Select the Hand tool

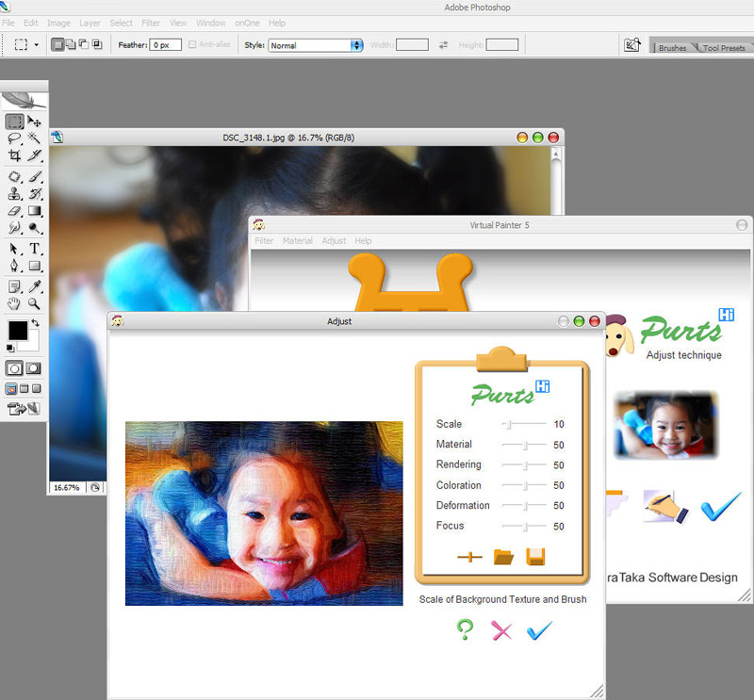(14, 303)
